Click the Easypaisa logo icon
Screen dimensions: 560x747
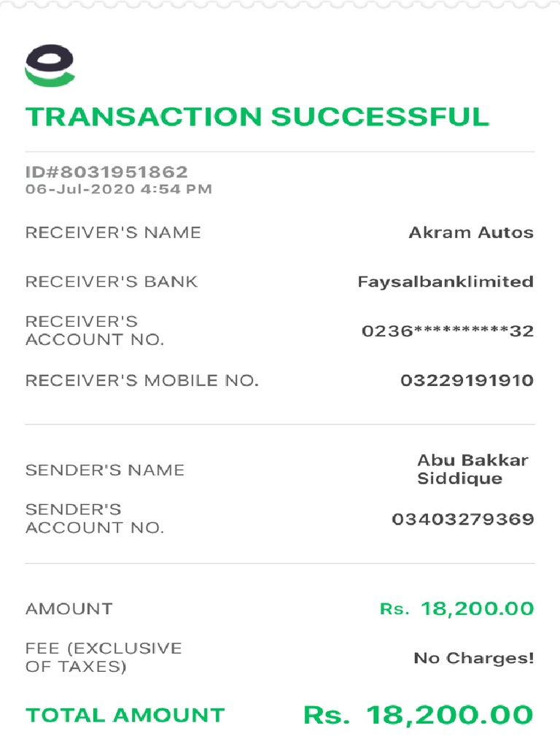tap(50, 68)
